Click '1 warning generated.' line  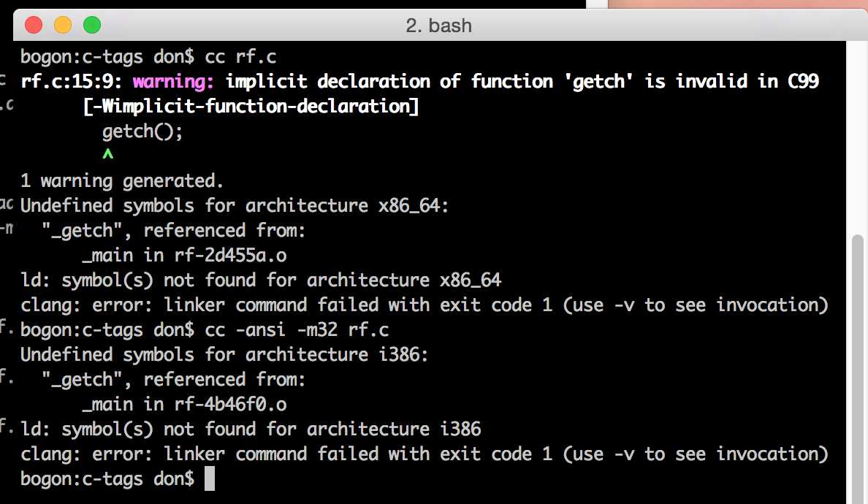[122, 181]
